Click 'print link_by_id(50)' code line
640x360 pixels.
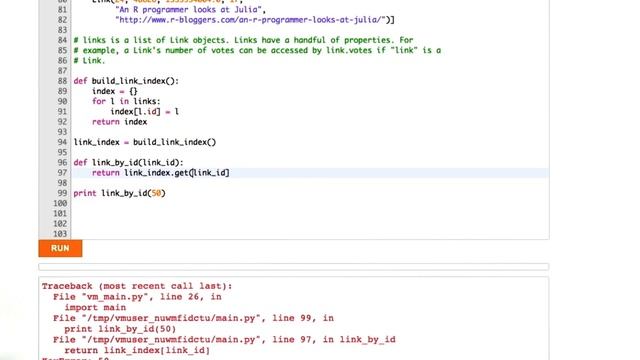pyautogui.click(x=120, y=193)
